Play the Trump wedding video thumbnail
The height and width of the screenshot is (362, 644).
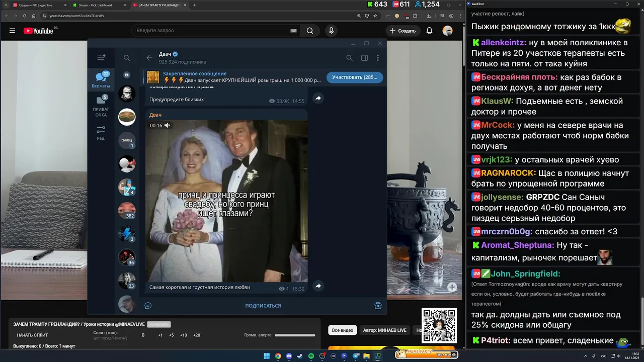226,201
